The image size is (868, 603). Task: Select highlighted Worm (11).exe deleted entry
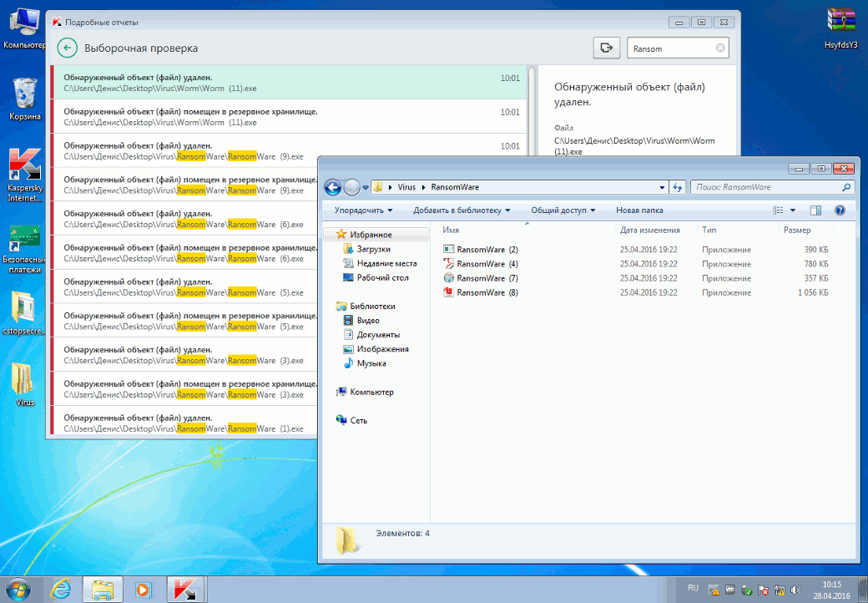coord(289,83)
